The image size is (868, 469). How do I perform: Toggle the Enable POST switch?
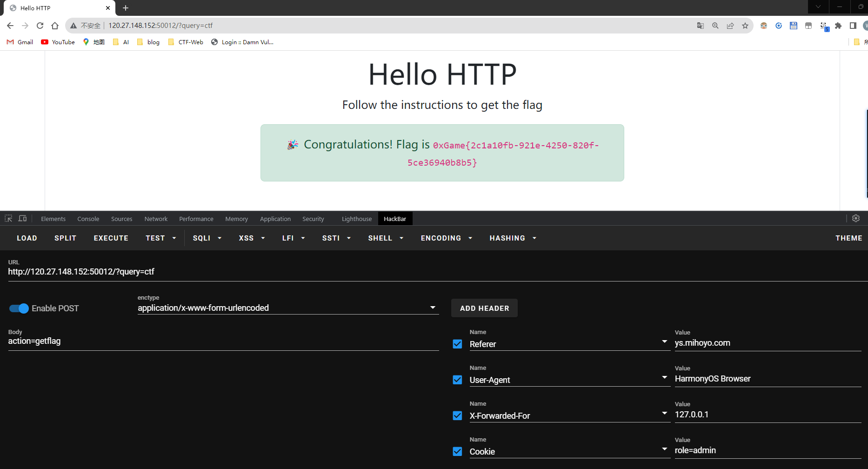tap(19, 308)
